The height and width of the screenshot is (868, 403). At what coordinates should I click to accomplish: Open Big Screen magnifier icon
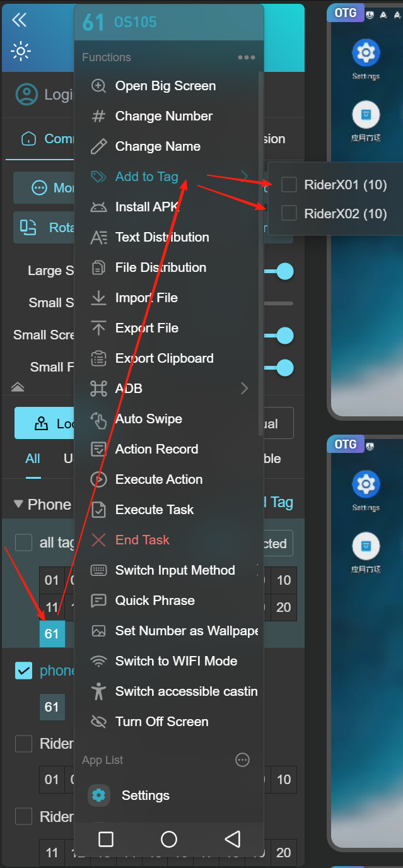coord(98,86)
